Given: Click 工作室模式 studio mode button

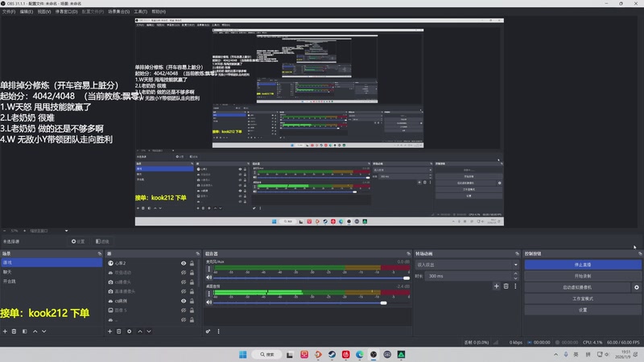Looking at the screenshot, I should pyautogui.click(x=583, y=298).
